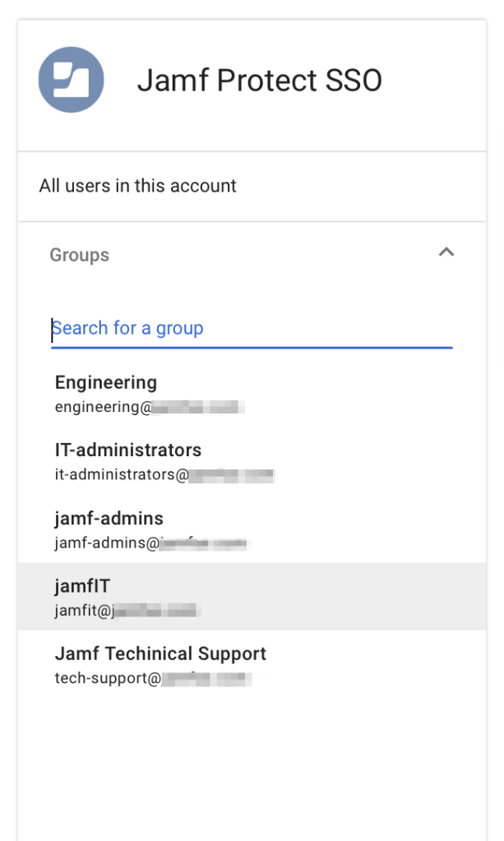Select the IT-administrators group name

(127, 451)
